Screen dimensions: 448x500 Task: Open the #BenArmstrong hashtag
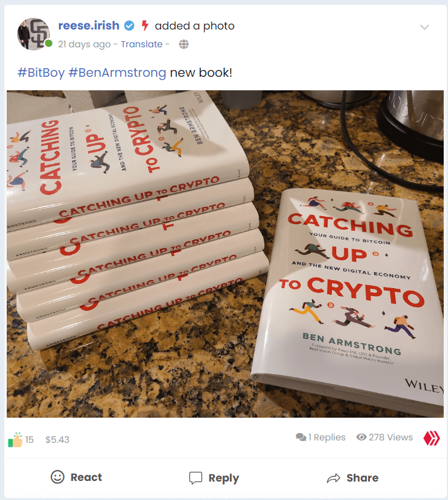point(117,72)
